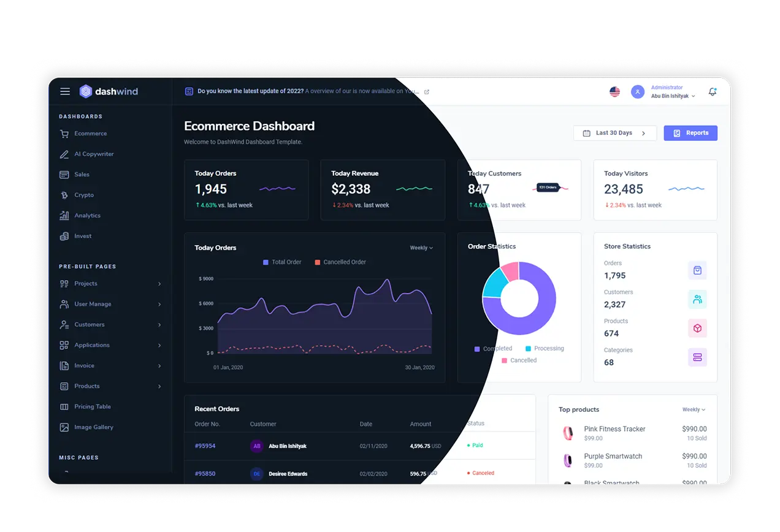Click the Crypto bitcoin icon
Screen dimensions: 780x532
coord(64,195)
